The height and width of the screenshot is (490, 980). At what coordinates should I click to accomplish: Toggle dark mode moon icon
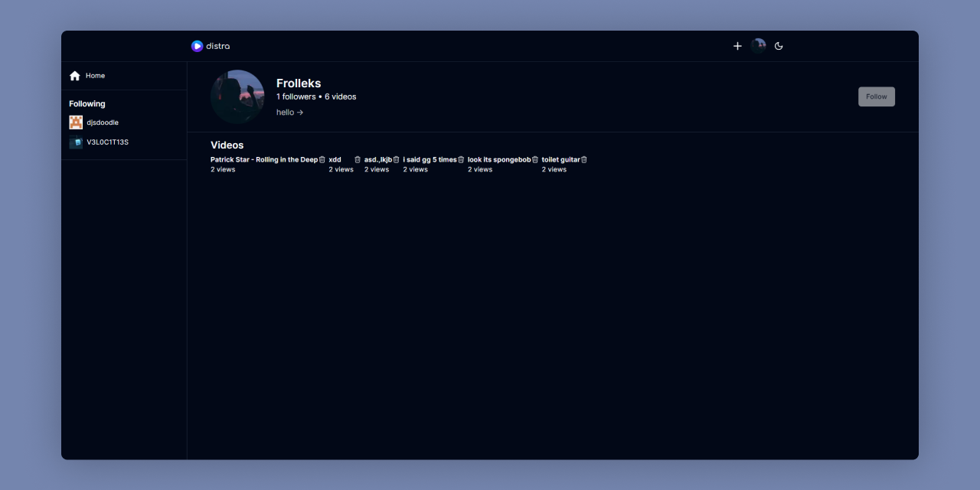[x=779, y=46]
